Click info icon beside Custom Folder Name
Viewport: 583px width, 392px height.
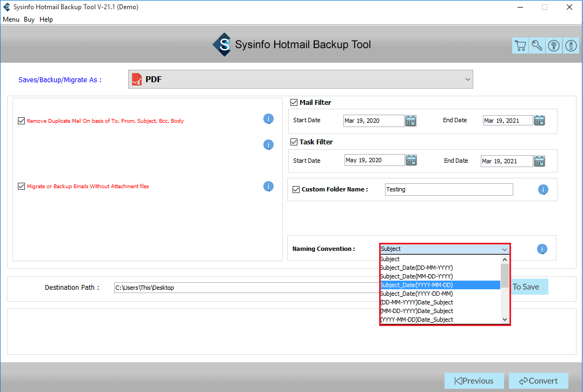pyautogui.click(x=543, y=190)
